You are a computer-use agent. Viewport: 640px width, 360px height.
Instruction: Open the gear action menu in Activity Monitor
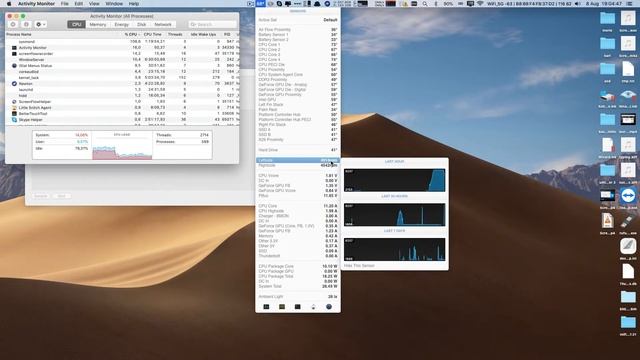40,24
